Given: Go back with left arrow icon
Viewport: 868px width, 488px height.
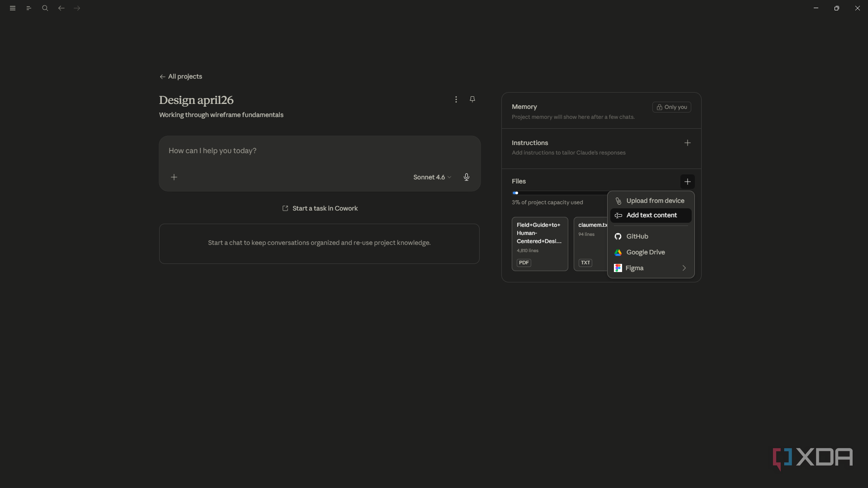Looking at the screenshot, I should click(61, 8).
